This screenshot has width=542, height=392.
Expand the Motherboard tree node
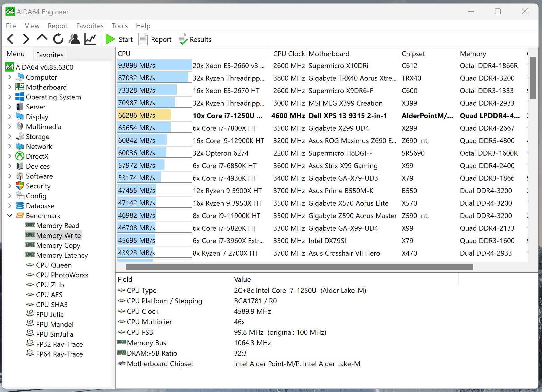pyautogui.click(x=10, y=87)
